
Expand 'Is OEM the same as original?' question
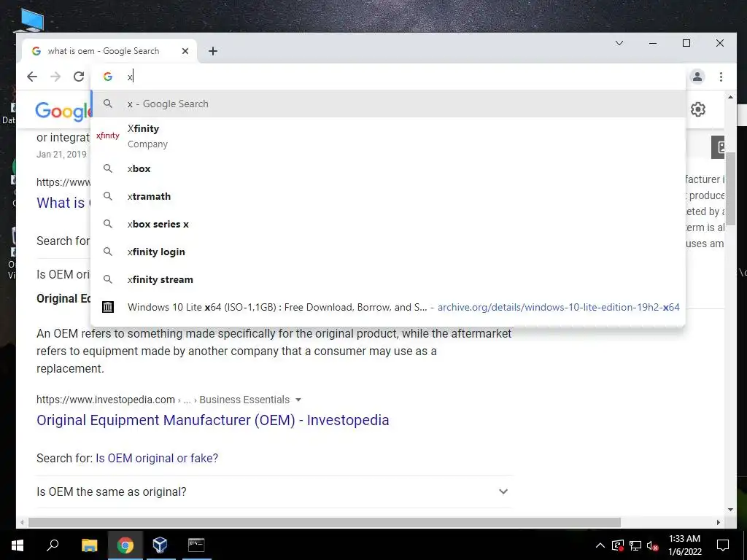274,491
